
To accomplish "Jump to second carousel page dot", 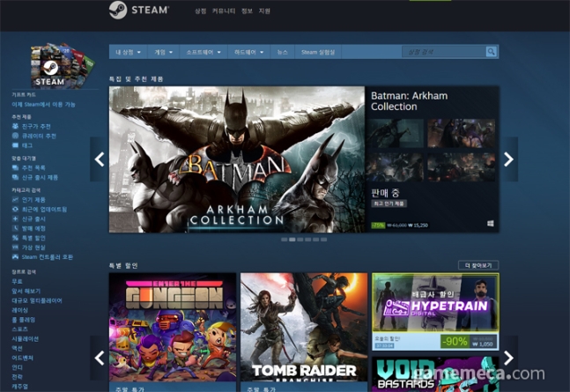I will coord(292,240).
